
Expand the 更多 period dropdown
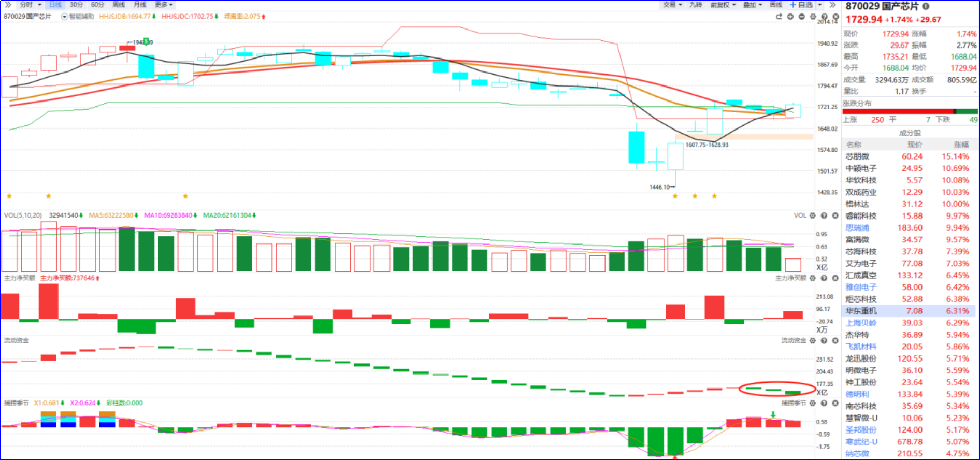(x=164, y=5)
